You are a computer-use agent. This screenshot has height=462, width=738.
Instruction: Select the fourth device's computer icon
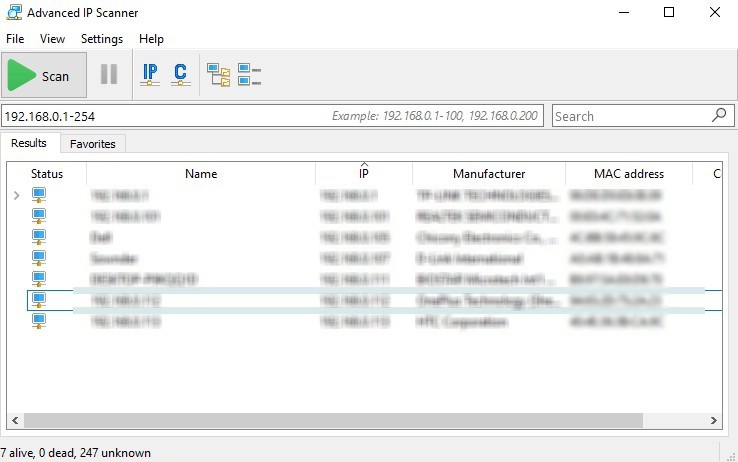[x=39, y=258]
